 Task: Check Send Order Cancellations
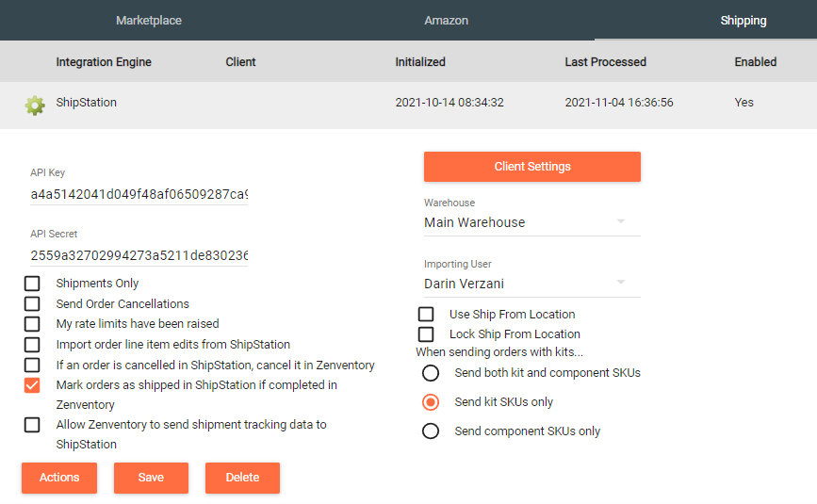(32, 303)
